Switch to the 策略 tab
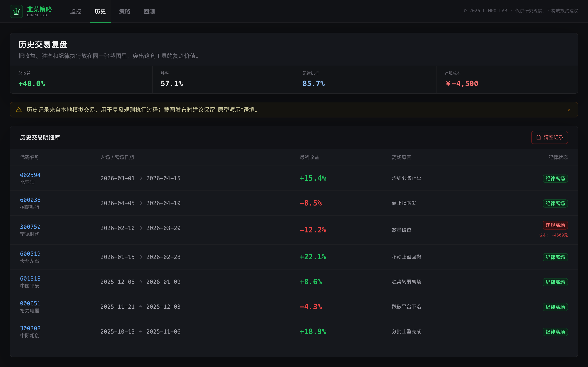This screenshot has height=367, width=588. click(125, 11)
